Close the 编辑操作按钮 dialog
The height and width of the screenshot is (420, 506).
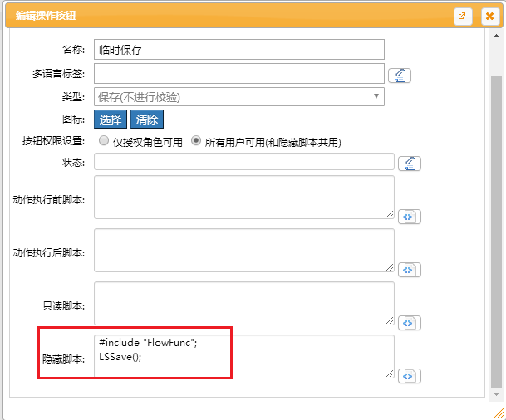(x=489, y=16)
